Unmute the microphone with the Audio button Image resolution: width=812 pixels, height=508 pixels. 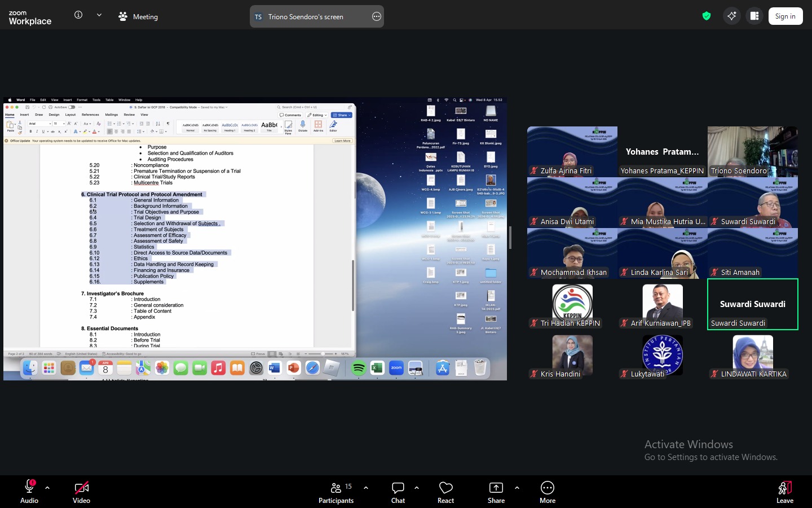click(29, 491)
